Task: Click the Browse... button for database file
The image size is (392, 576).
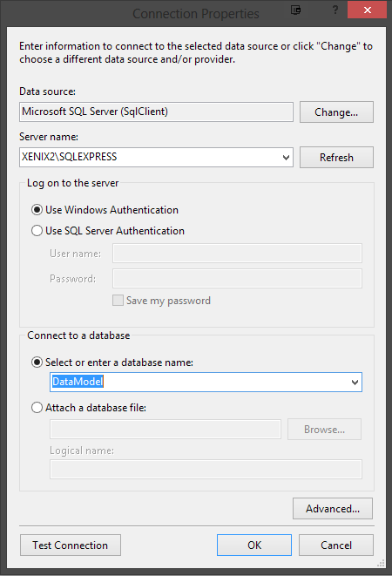Action: click(x=324, y=430)
